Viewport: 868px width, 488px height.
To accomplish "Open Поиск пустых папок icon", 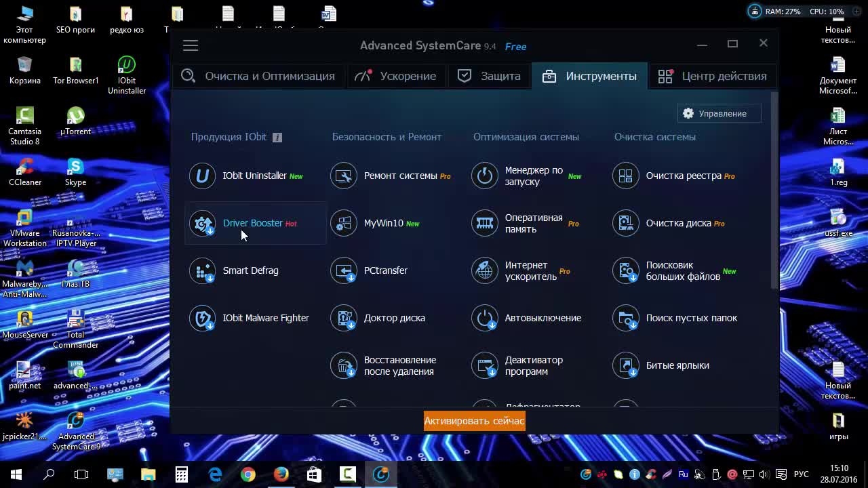I will pyautogui.click(x=625, y=318).
